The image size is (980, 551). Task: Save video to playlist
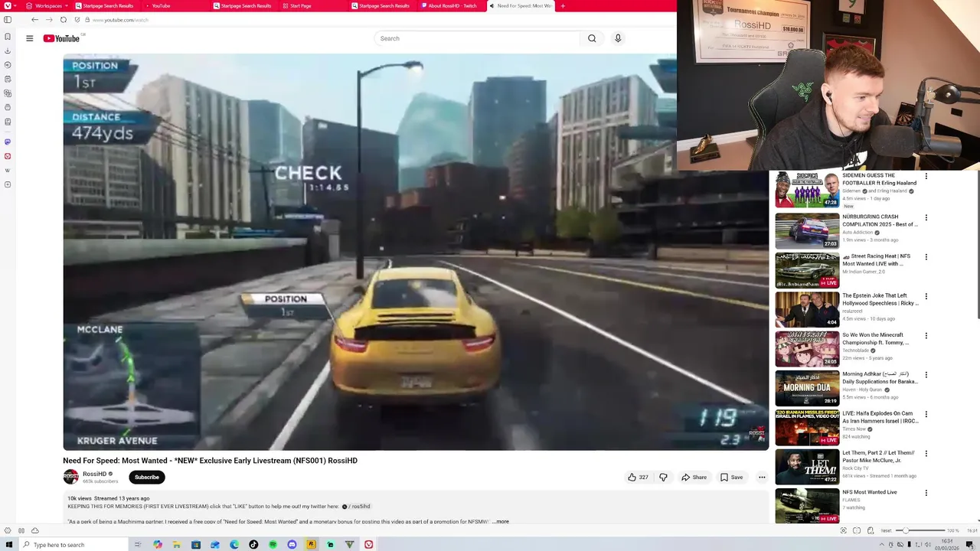pyautogui.click(x=731, y=477)
